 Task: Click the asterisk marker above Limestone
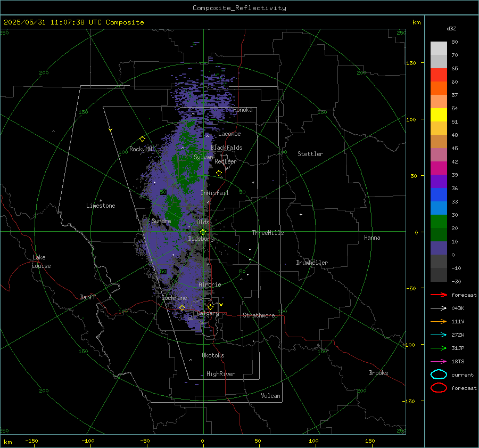click(x=101, y=201)
